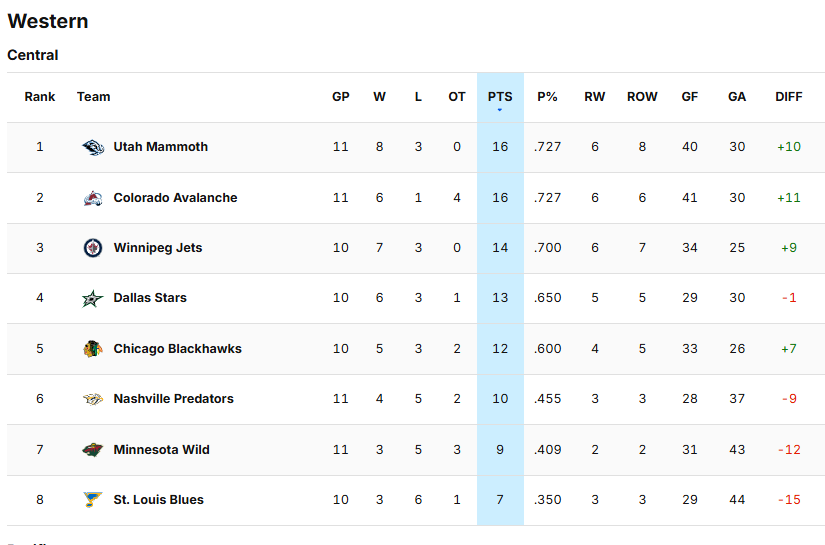825x545 pixels.
Task: Click the Utah Mammoth team logo
Action: point(93,147)
